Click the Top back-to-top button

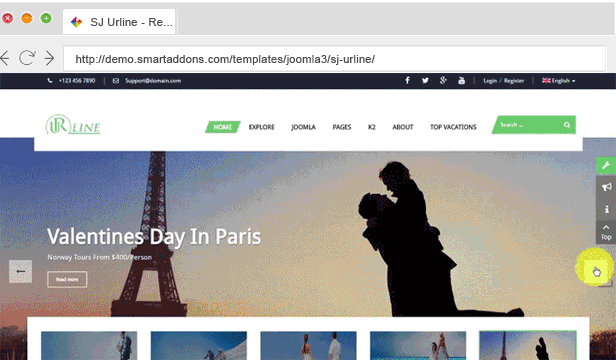coord(606,233)
